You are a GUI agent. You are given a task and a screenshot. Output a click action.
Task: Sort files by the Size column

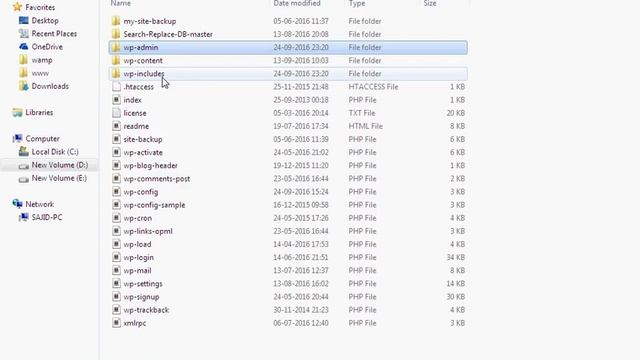click(430, 3)
